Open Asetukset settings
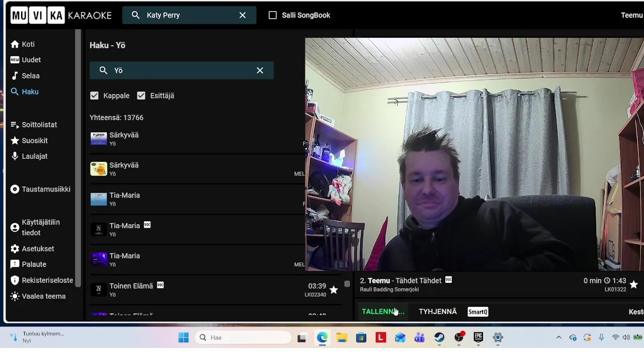 pos(32,249)
